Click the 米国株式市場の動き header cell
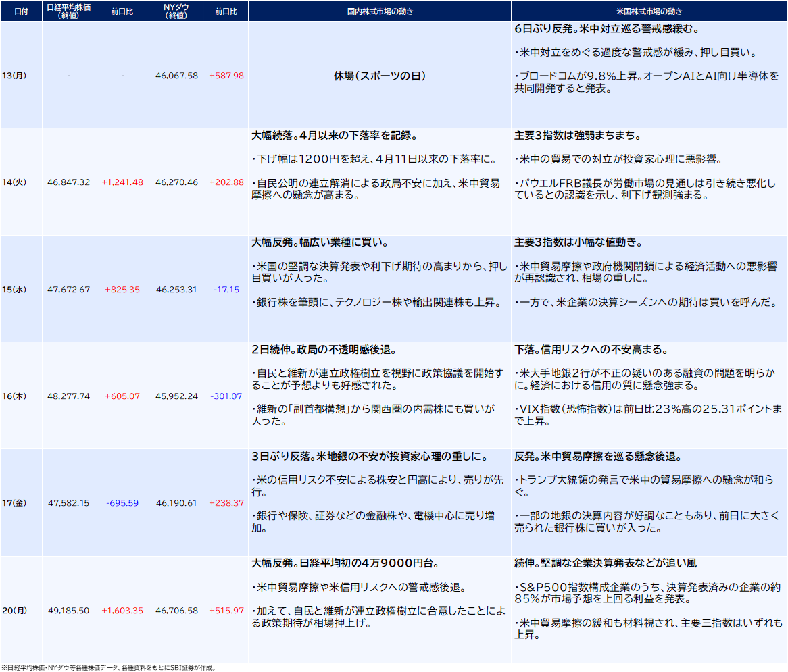 click(x=649, y=11)
